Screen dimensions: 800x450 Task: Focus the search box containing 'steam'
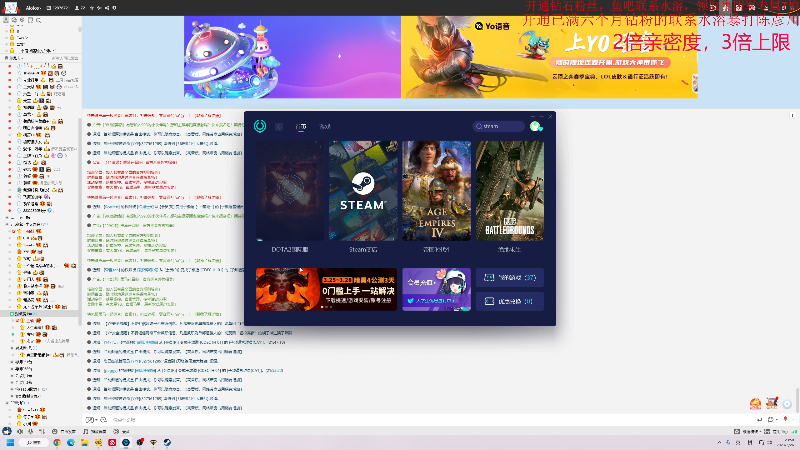coord(498,126)
